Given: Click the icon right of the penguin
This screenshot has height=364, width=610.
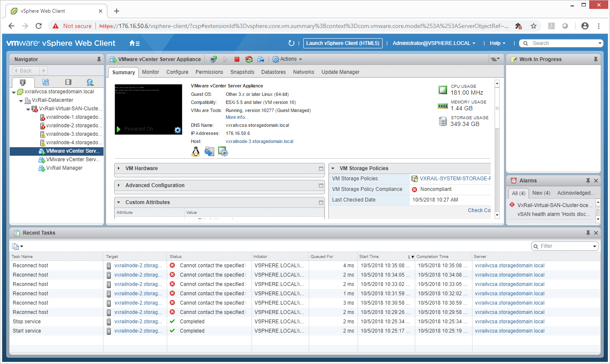Looking at the screenshot, I should tap(209, 151).
